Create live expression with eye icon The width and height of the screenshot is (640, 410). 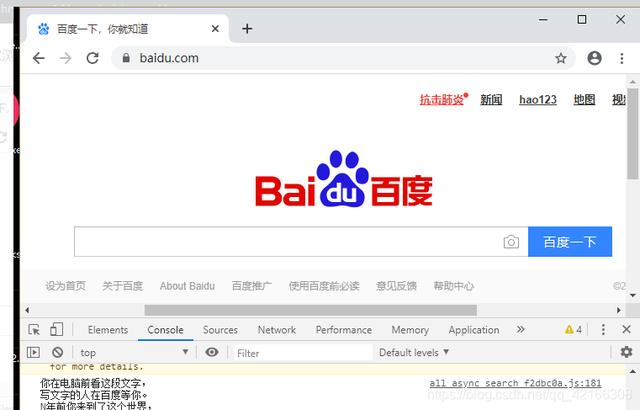tap(211, 352)
